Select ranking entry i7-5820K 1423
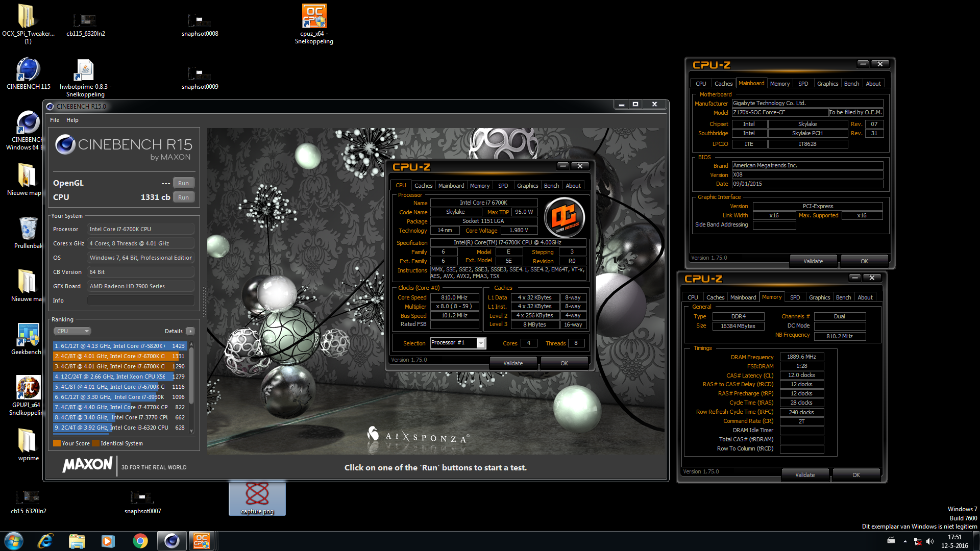 pyautogui.click(x=120, y=346)
